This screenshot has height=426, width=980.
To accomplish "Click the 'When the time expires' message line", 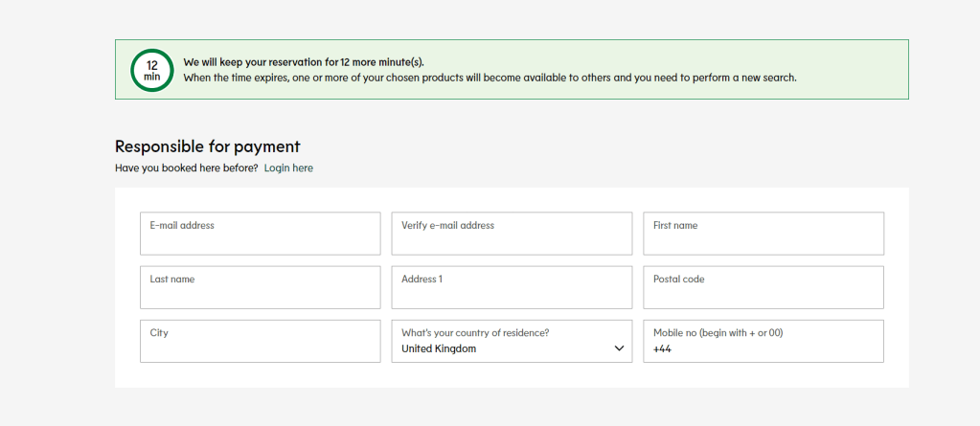I will click(x=490, y=78).
